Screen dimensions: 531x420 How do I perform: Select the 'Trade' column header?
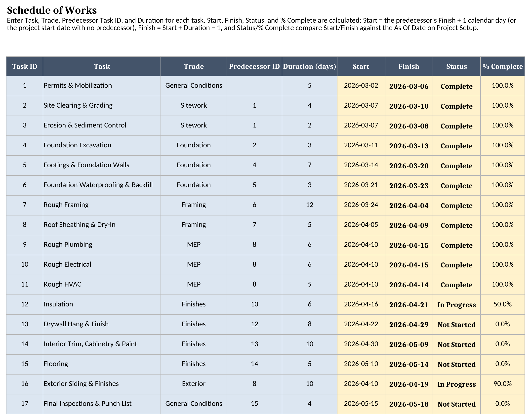(194, 66)
